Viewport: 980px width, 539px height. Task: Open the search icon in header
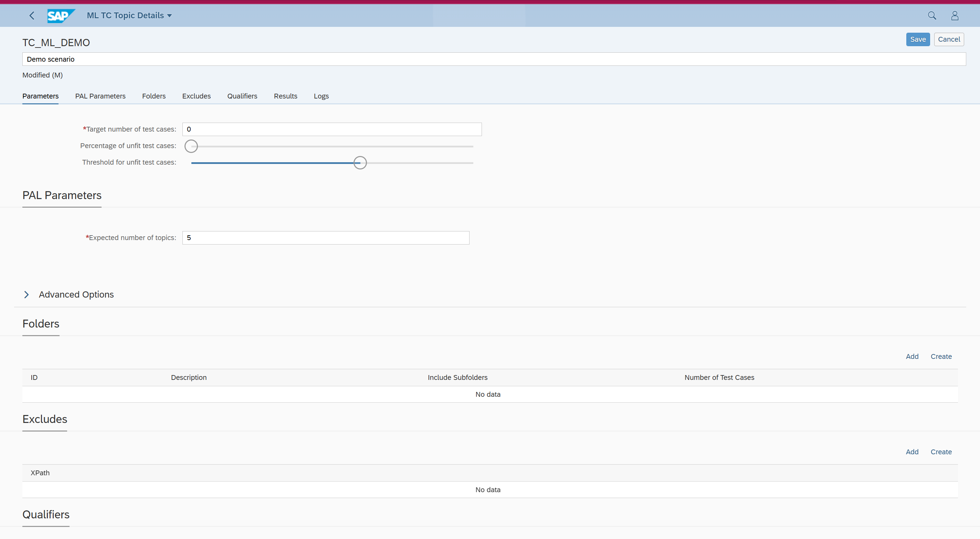tap(932, 15)
